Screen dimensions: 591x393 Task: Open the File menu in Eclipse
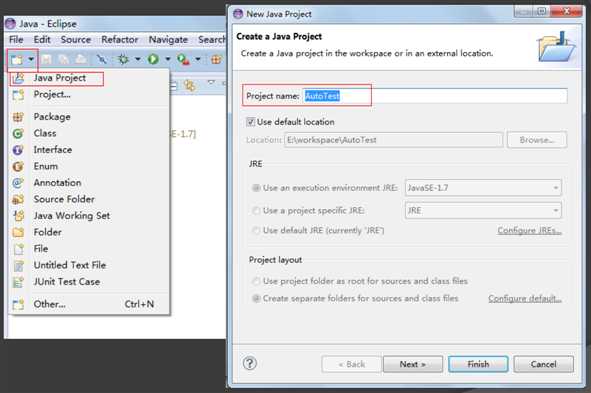(x=16, y=40)
